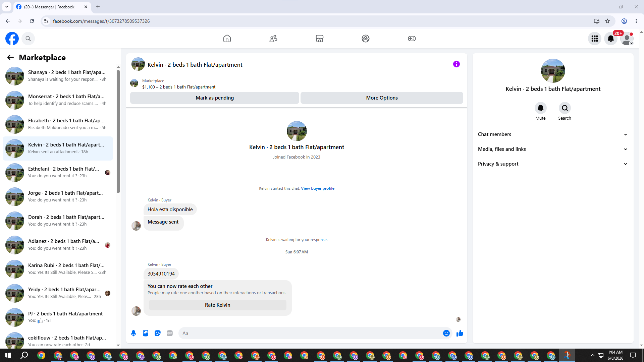Viewport: 644px width, 362px height.
Task: Expand the Chat members section
Action: [553, 134]
